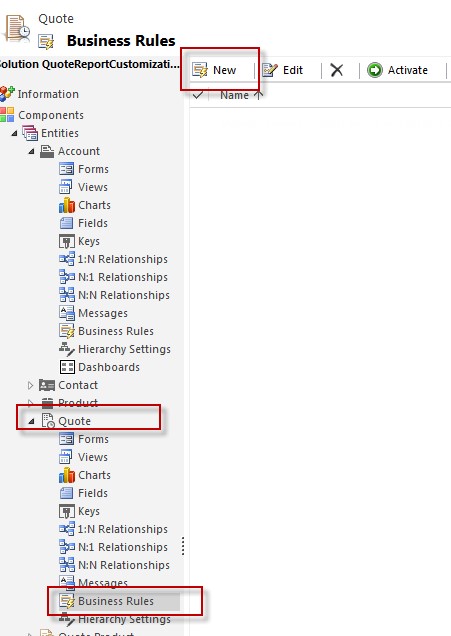The image size is (451, 636).
Task: Open Keys under Account
Action: pos(79,241)
